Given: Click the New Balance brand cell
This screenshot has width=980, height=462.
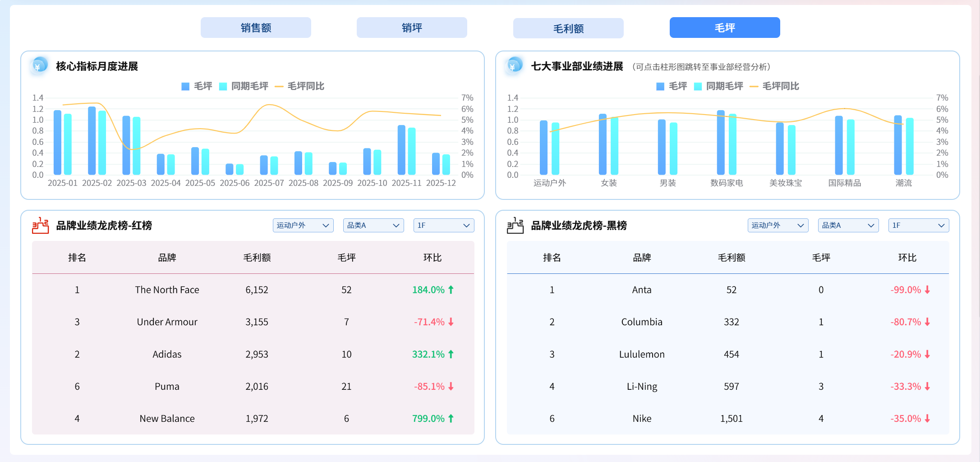Looking at the screenshot, I should (167, 418).
